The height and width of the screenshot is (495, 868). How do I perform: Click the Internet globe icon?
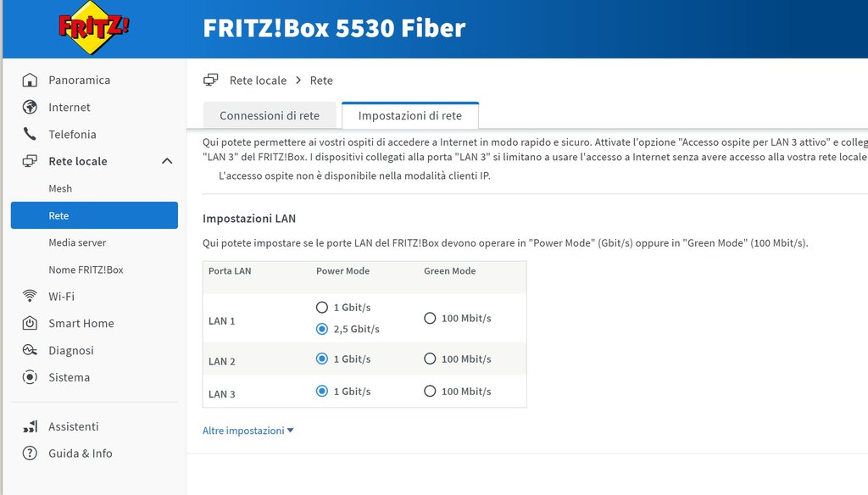tap(31, 108)
